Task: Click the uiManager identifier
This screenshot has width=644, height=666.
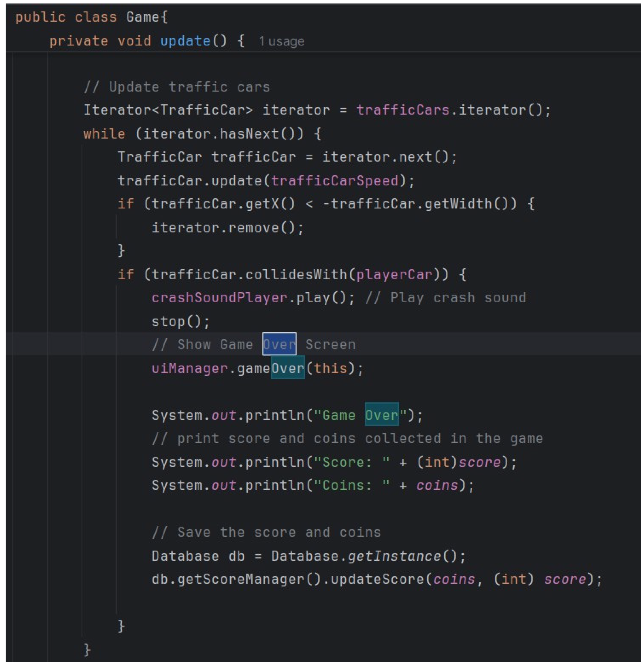Action: click(190, 368)
